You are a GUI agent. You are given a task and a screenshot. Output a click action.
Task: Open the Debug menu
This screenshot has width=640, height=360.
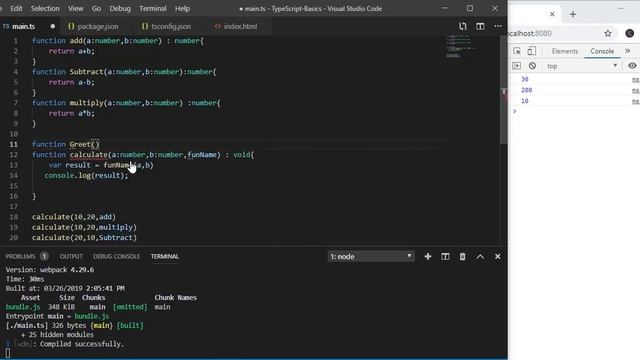(x=120, y=8)
